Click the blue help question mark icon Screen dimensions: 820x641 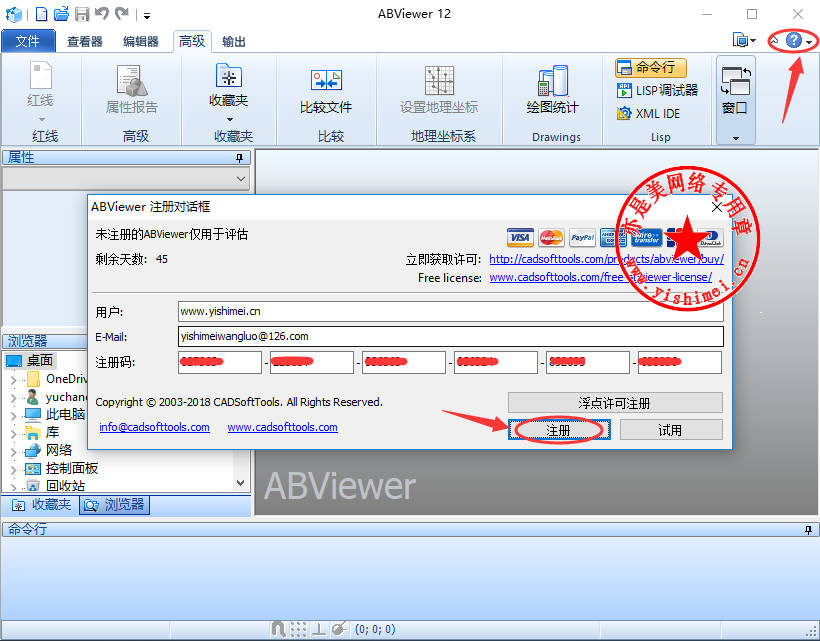(x=793, y=40)
